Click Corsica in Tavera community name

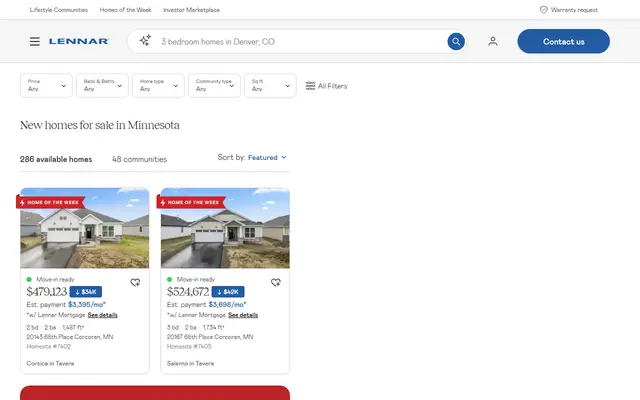coord(50,363)
